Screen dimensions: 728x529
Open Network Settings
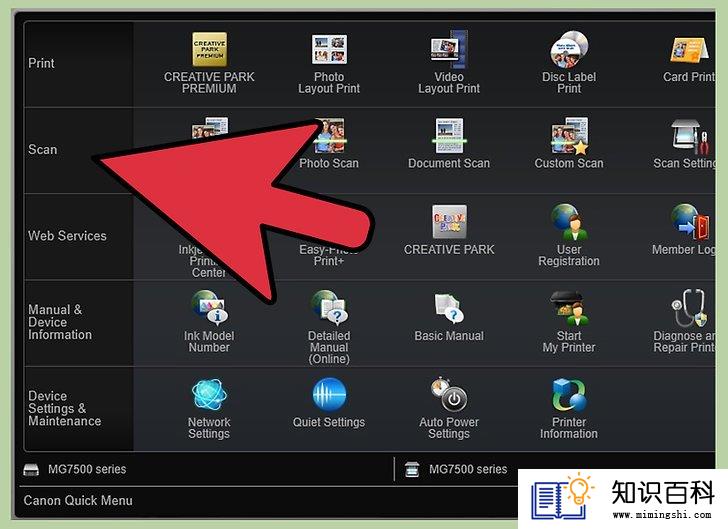pos(209,395)
